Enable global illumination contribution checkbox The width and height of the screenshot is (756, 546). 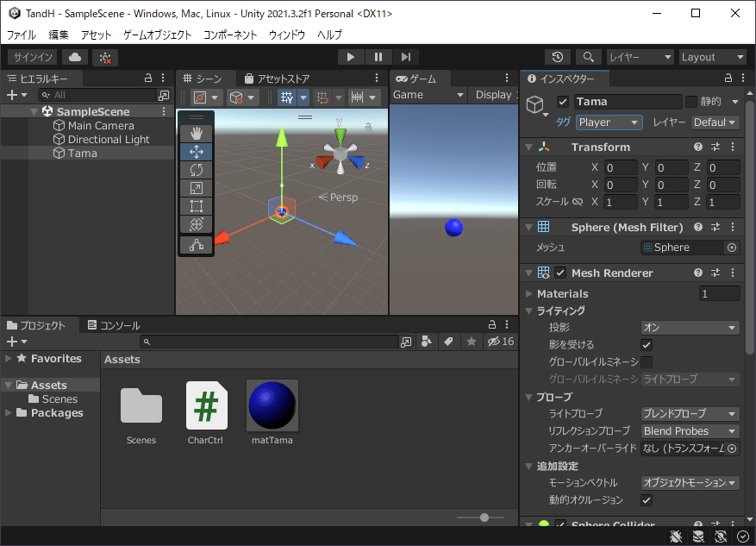(647, 361)
